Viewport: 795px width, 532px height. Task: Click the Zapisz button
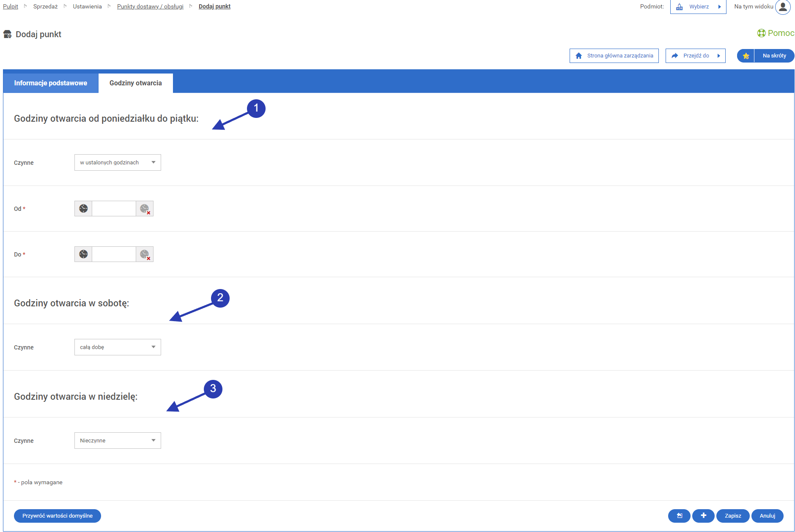tap(732, 516)
